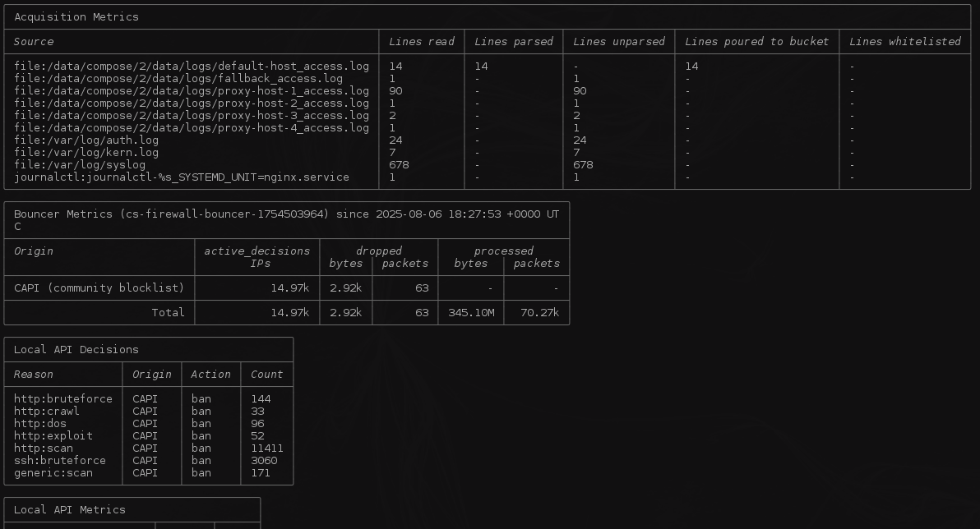980x529 pixels.
Task: Click the 345.10M processed bytes value
Action: (471, 312)
